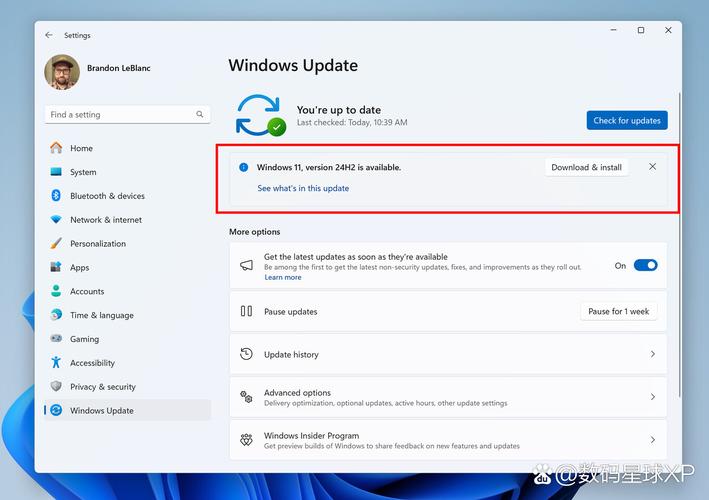Click the Update history clock icon
709x500 pixels.
pos(246,354)
